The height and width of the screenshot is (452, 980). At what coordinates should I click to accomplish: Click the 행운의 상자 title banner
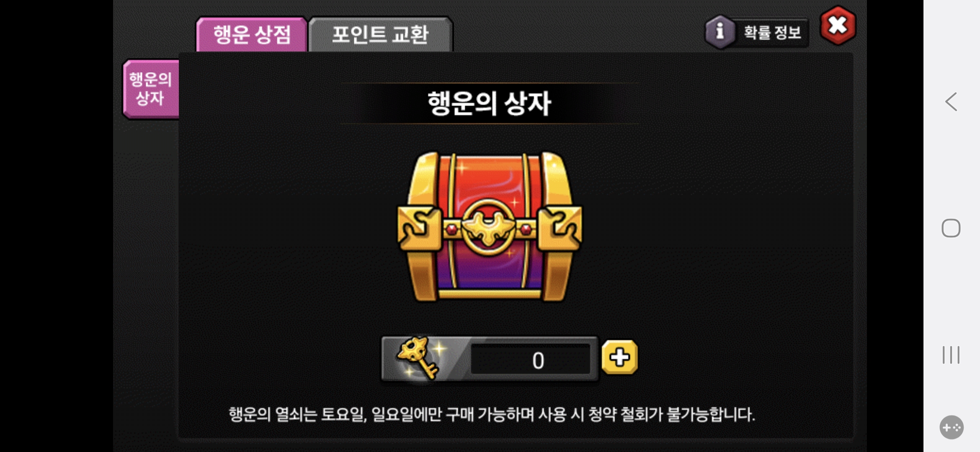pyautogui.click(x=489, y=103)
